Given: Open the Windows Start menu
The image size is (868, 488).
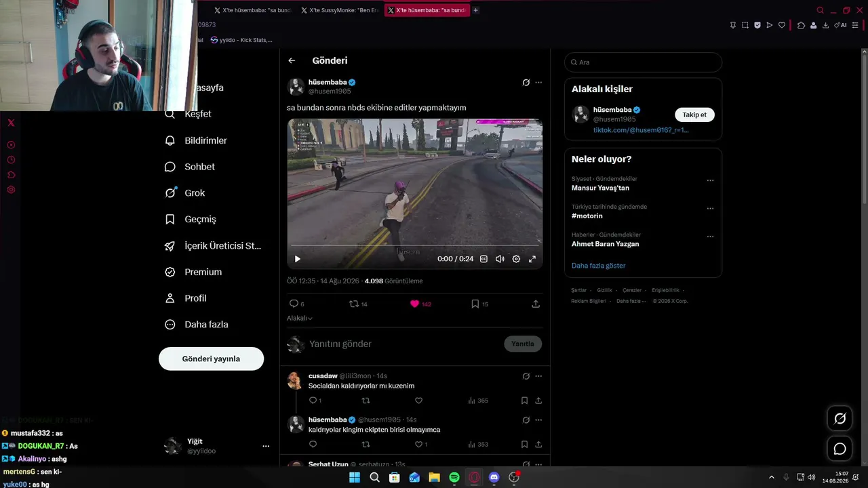Looking at the screenshot, I should 355,477.
